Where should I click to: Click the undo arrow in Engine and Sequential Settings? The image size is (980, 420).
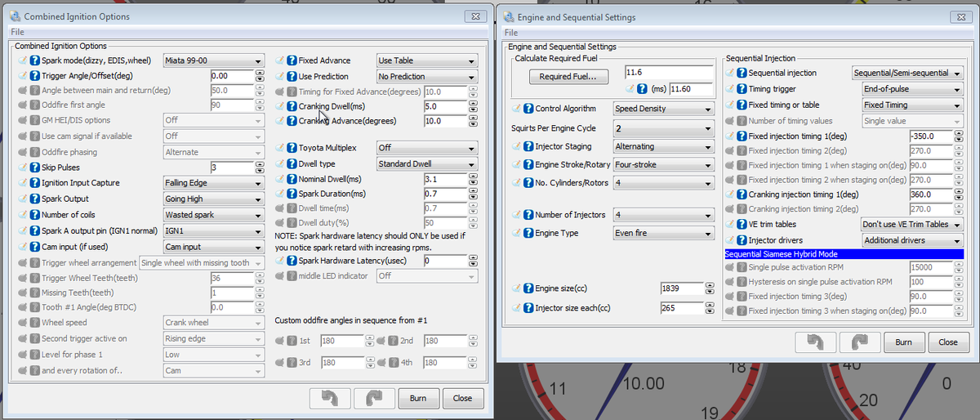(815, 342)
